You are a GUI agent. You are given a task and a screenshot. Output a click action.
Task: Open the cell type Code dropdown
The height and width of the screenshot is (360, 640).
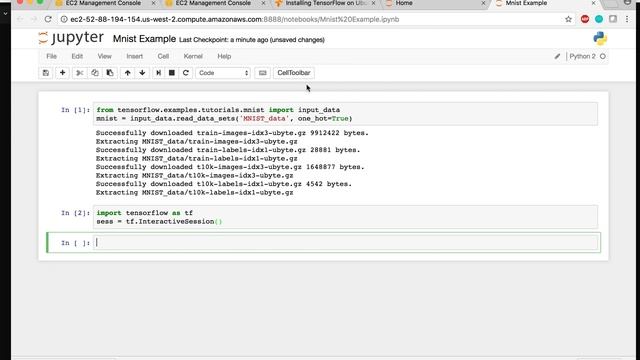[x=223, y=73]
